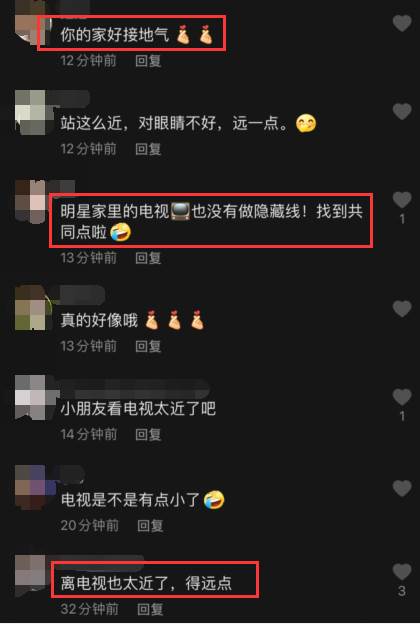
Task: Like the comment '真的好像哦'
Action: coord(402,309)
